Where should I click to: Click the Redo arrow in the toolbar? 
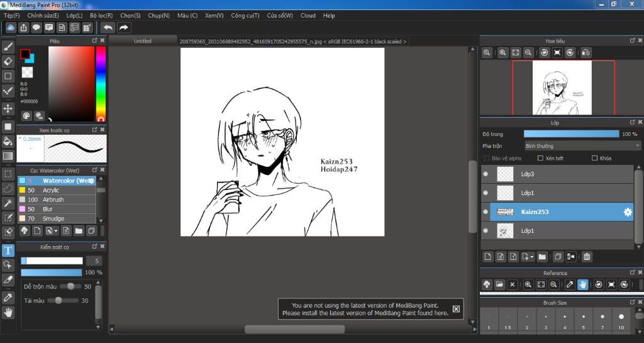click(x=124, y=28)
